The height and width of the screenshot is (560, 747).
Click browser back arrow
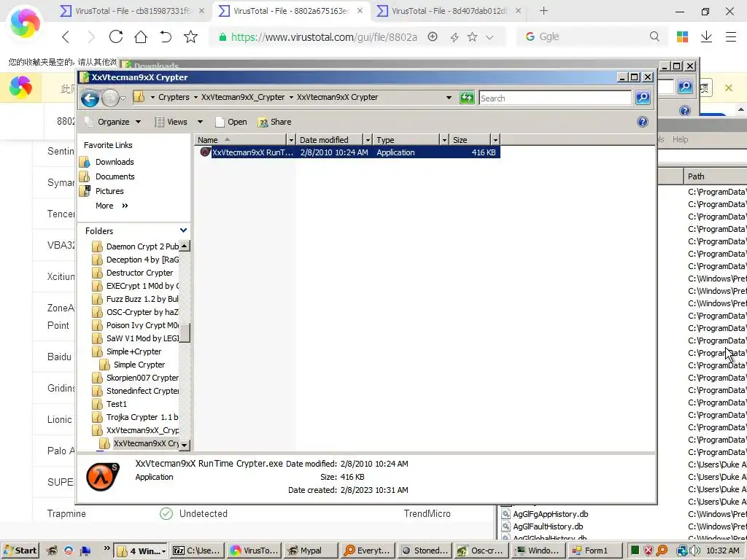click(x=66, y=36)
